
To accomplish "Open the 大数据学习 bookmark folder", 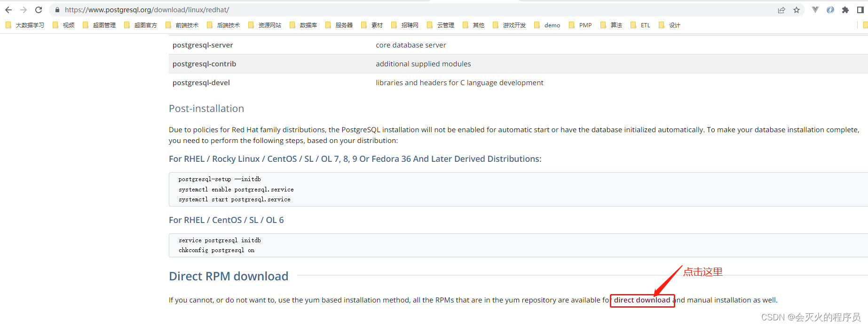I will point(25,25).
